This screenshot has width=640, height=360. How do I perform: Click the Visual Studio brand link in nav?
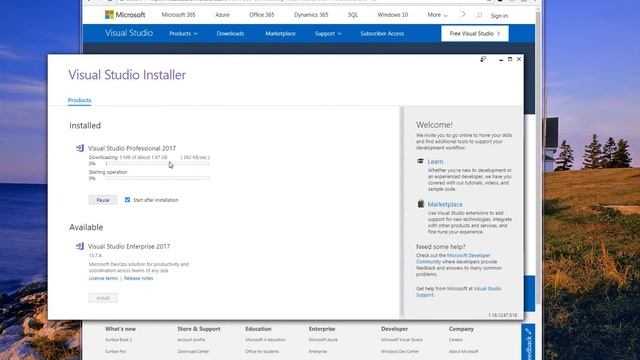click(129, 33)
